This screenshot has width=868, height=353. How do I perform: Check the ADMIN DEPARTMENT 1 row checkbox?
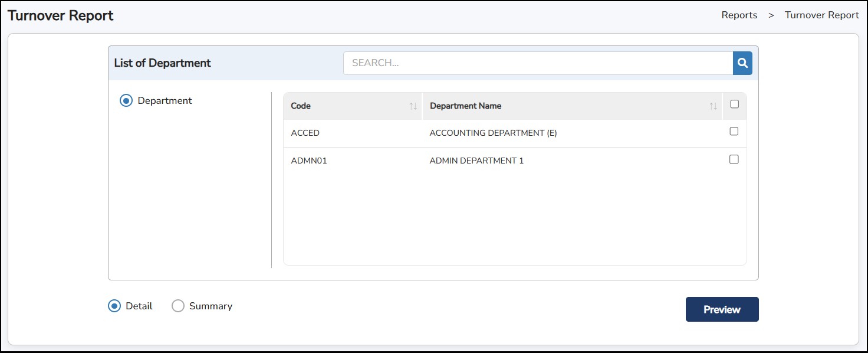pyautogui.click(x=734, y=159)
